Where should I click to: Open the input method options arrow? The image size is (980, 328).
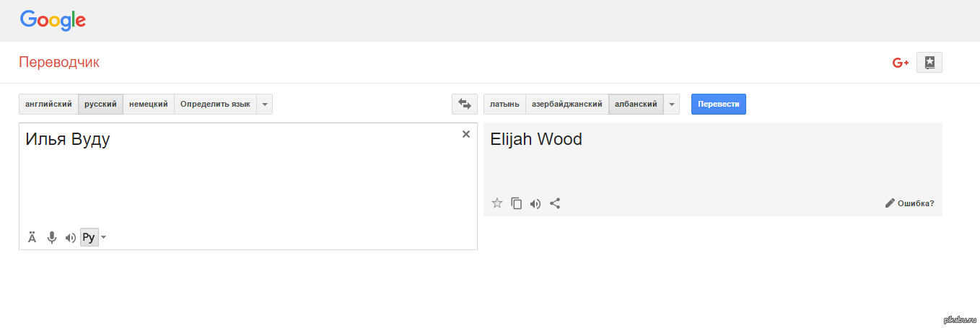tap(104, 237)
